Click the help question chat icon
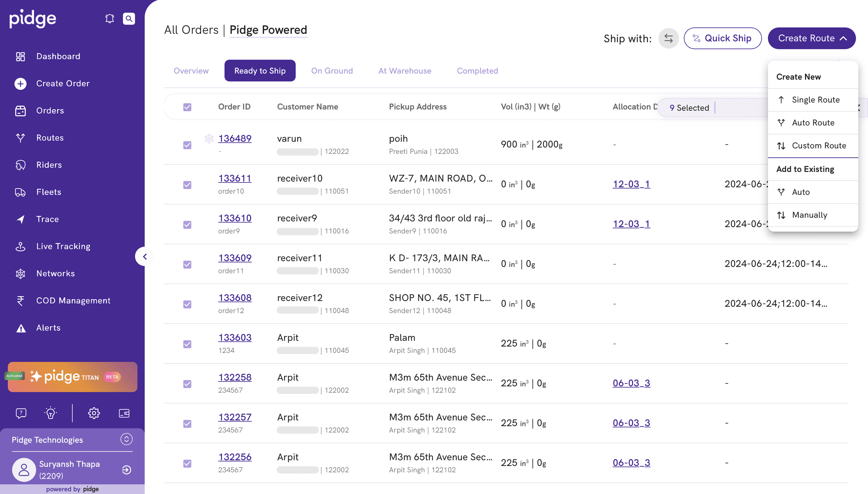 21,413
